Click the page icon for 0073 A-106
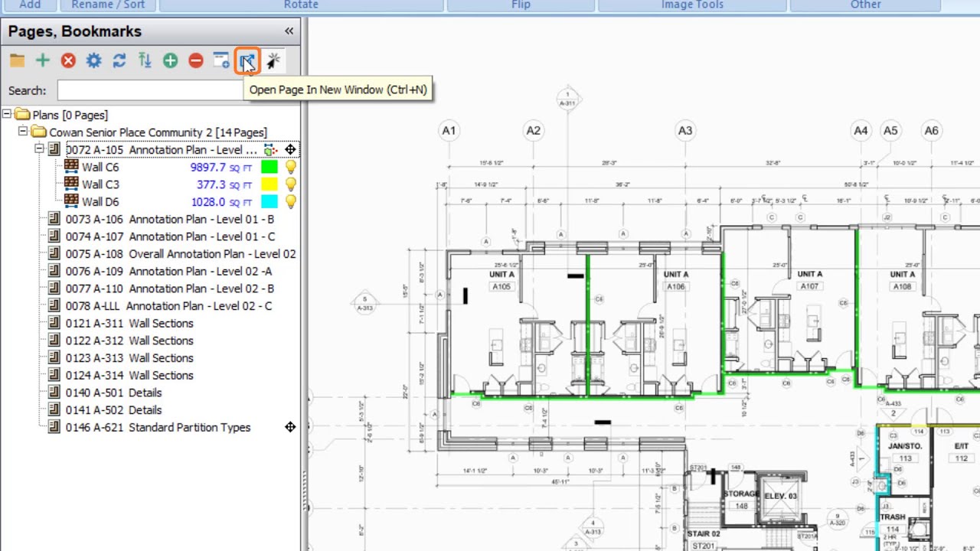The height and width of the screenshot is (551, 980). tap(54, 219)
